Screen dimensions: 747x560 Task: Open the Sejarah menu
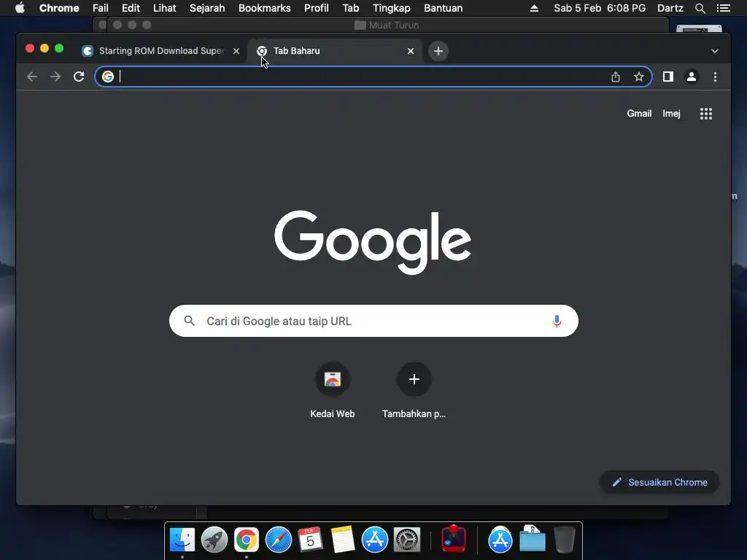pyautogui.click(x=207, y=8)
